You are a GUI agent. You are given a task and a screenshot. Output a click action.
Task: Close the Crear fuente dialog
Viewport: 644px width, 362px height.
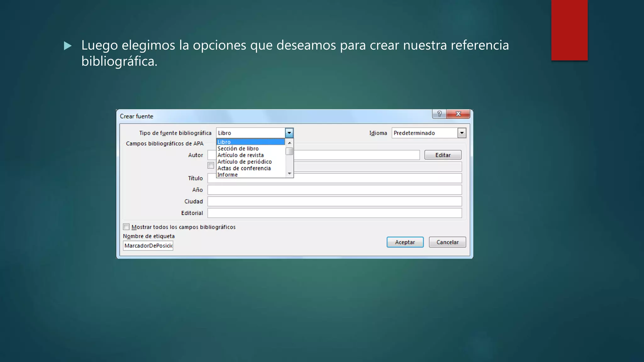458,114
